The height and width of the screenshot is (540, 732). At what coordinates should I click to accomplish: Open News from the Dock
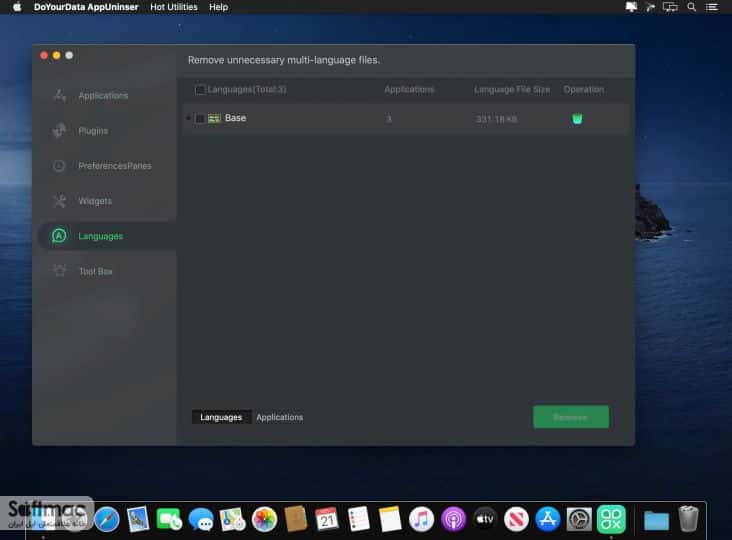pyautogui.click(x=516, y=519)
